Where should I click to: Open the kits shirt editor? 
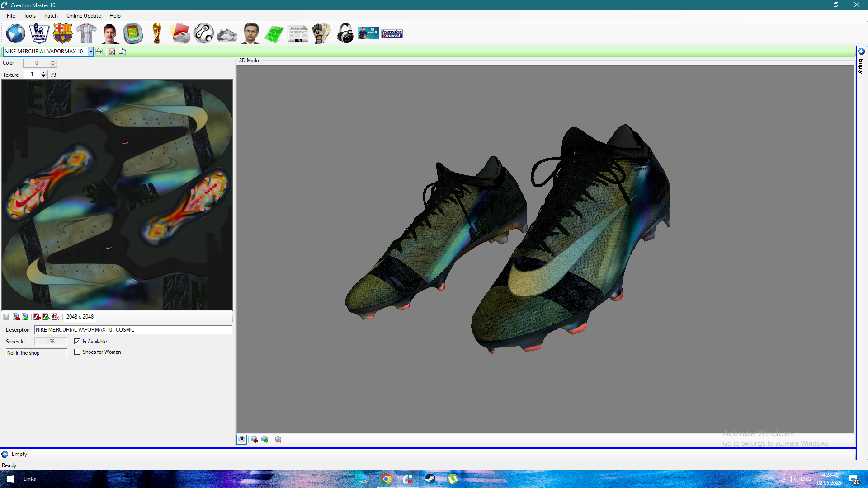[86, 33]
